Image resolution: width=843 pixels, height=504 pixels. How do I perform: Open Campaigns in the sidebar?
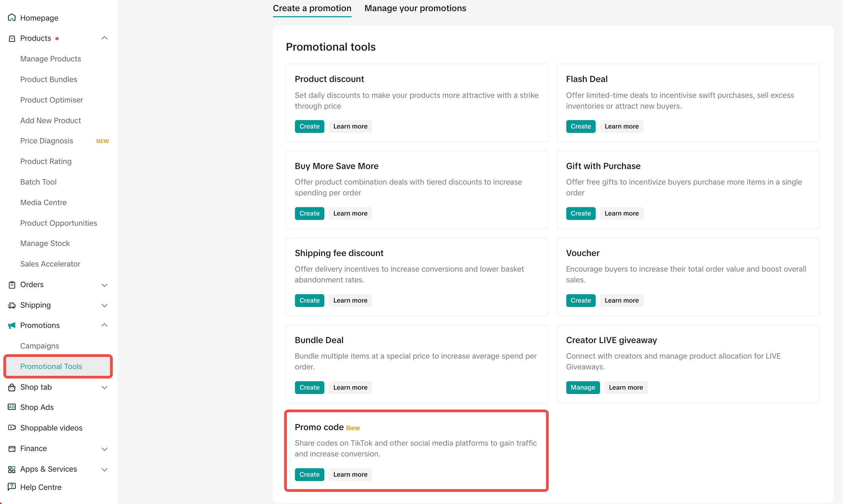(x=39, y=346)
